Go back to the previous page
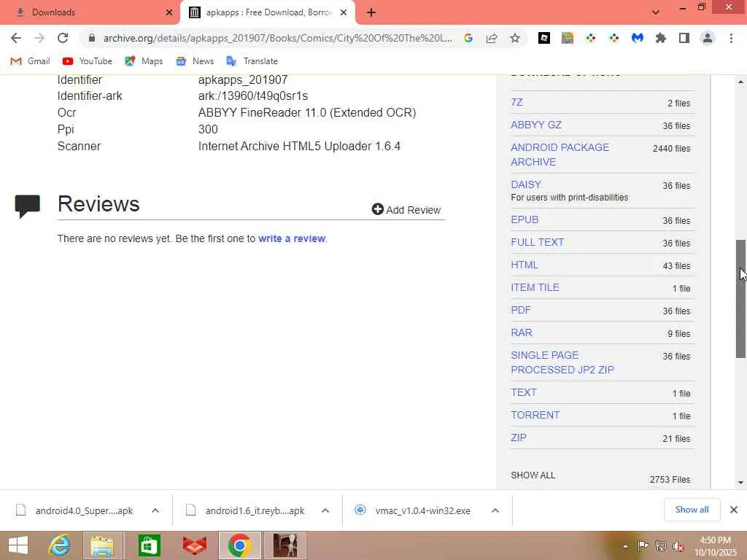The image size is (747, 560). 16,38
